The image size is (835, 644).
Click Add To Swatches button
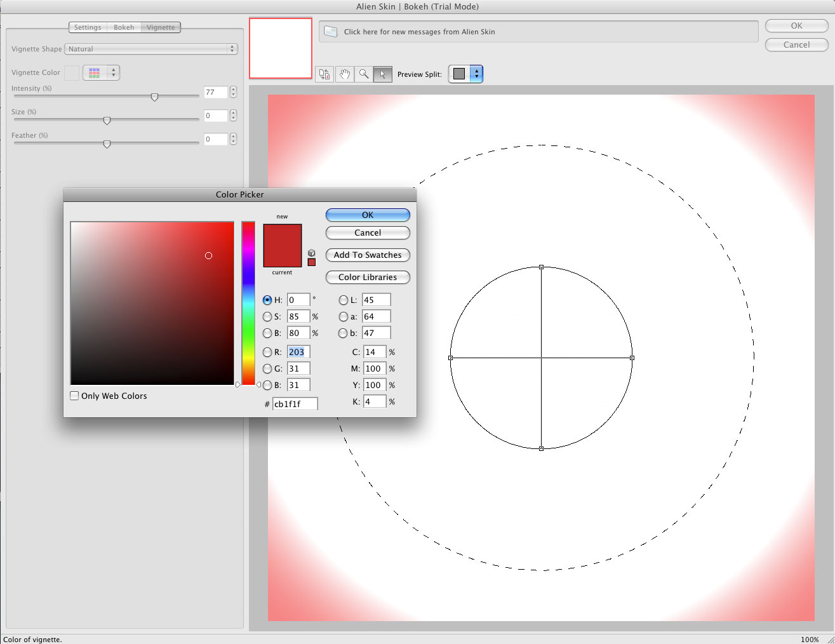tap(368, 255)
